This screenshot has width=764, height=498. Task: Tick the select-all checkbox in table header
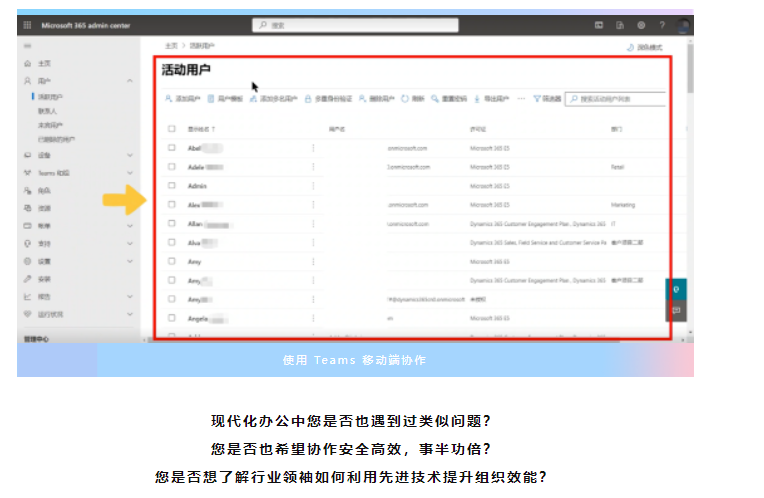pyautogui.click(x=172, y=129)
